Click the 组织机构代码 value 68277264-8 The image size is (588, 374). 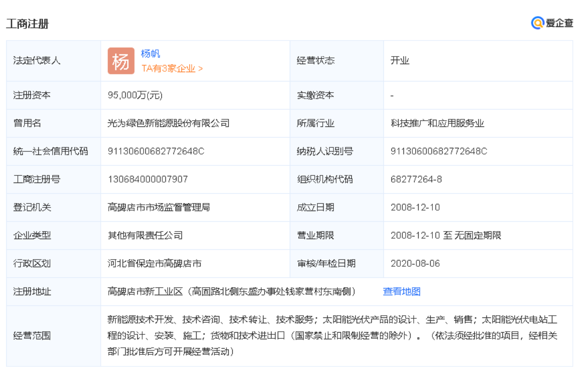click(x=416, y=179)
